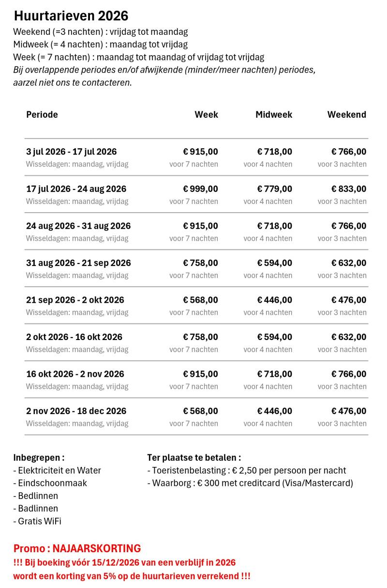
Task: Click the € 779,00 midweek price
Action: click(275, 189)
